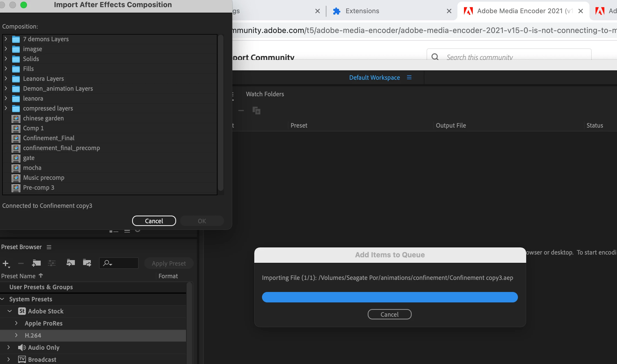This screenshot has width=617, height=364.
Task: Click the Create Preset Group folder icon
Action: pos(36,263)
